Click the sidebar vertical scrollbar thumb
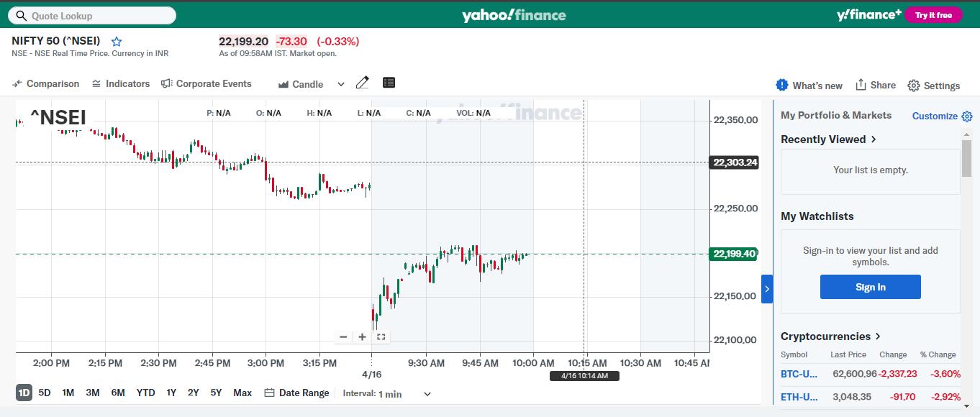This screenshot has width=980, height=417. tap(966, 158)
